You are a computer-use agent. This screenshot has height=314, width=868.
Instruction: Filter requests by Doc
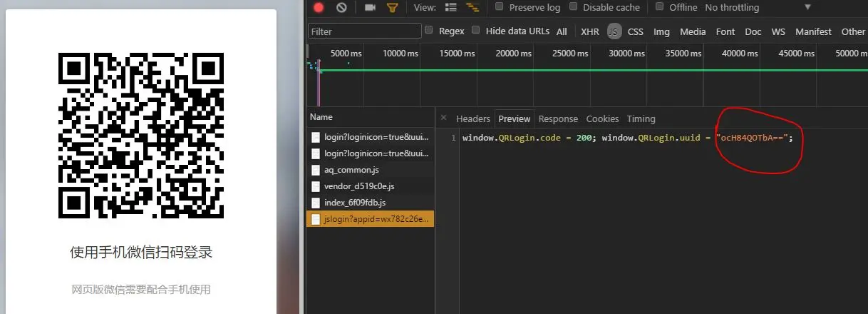753,31
